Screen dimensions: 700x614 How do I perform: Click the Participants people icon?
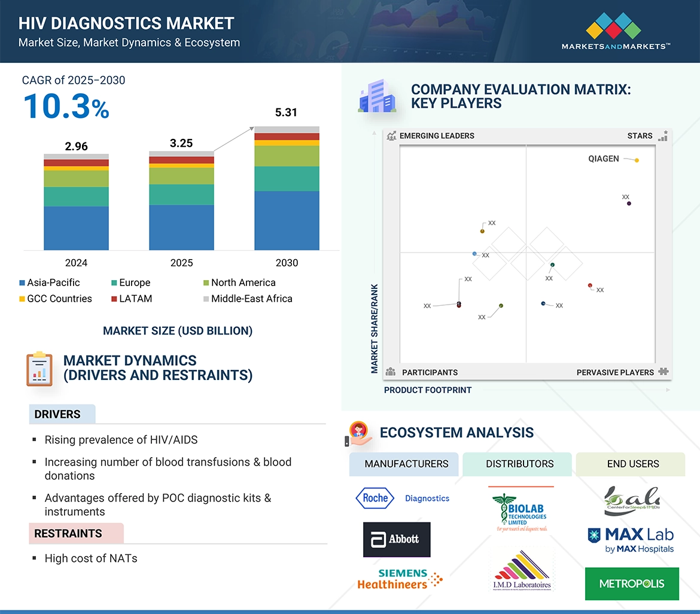tap(391, 372)
